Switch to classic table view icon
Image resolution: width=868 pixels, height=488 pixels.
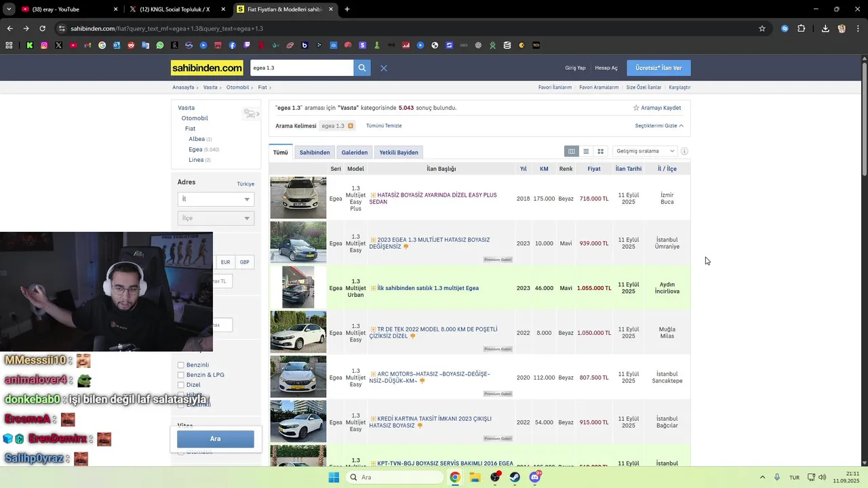pyautogui.click(x=572, y=151)
